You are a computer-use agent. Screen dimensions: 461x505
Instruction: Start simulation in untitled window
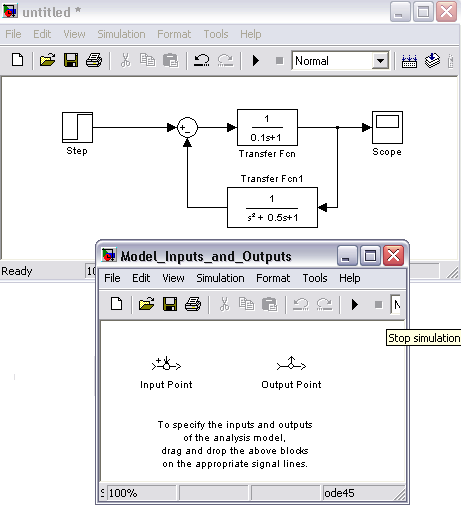[256, 61]
